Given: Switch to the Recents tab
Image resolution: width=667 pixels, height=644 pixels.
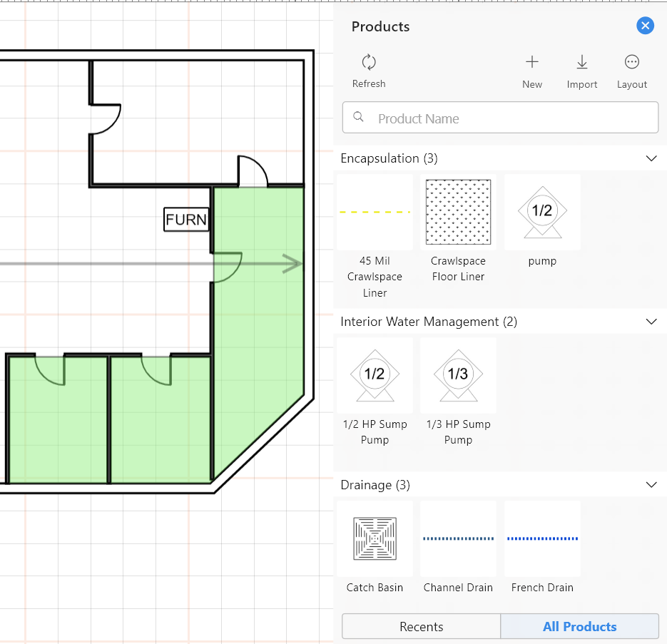Looking at the screenshot, I should (421, 626).
